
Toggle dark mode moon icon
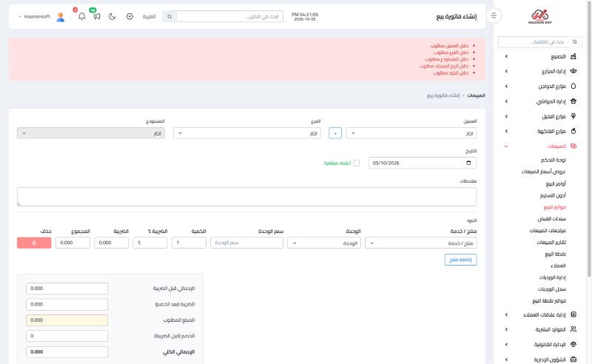[x=112, y=16]
